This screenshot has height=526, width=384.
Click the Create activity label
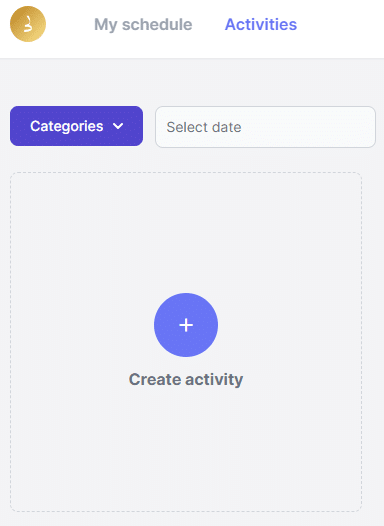point(186,380)
